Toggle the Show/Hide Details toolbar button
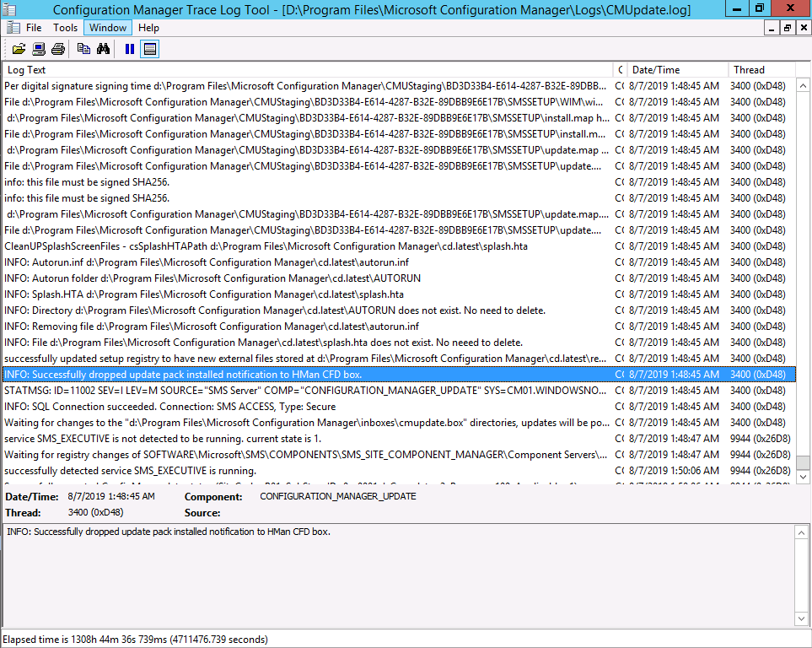This screenshot has width=812, height=648. click(149, 49)
